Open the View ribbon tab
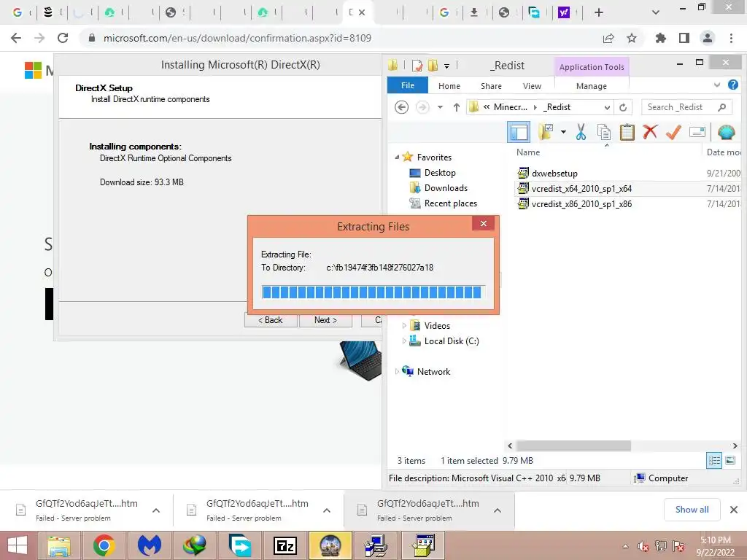The height and width of the screenshot is (560, 747). click(x=532, y=86)
